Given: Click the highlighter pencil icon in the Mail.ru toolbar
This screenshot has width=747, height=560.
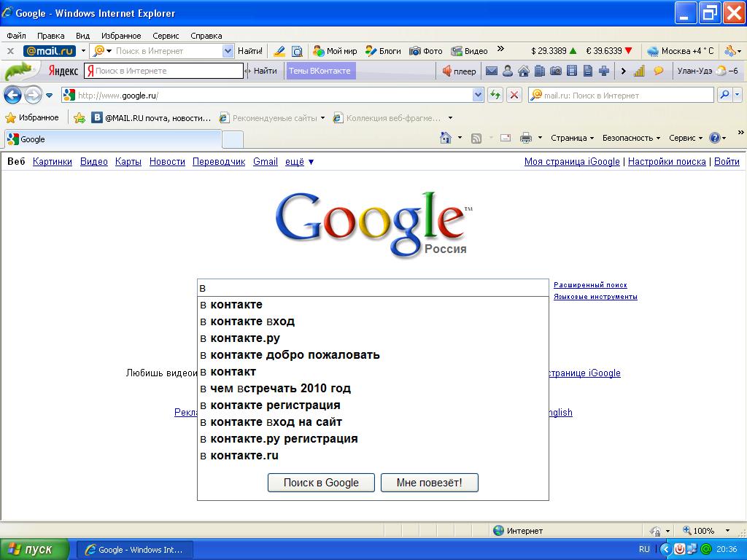Looking at the screenshot, I should pos(279,51).
